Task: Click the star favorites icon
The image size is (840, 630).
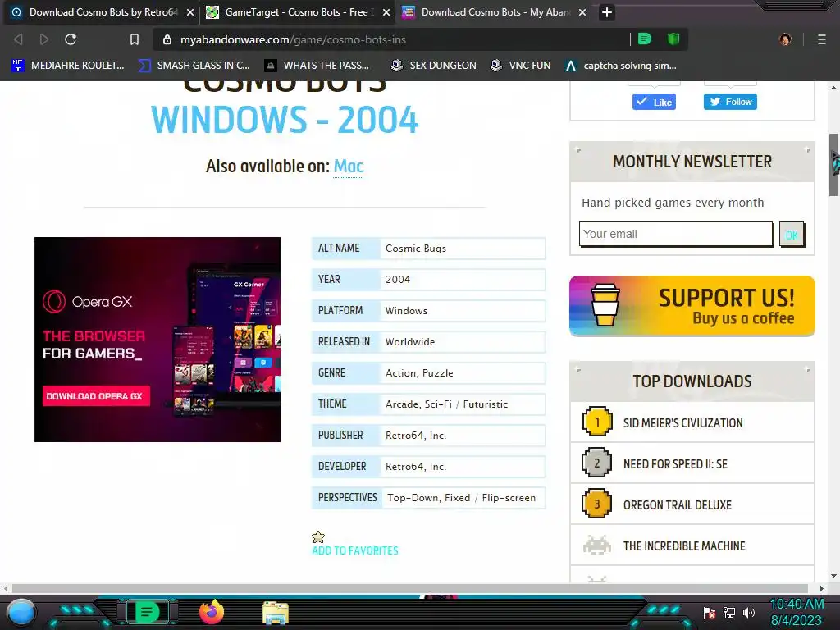Action: pos(318,536)
